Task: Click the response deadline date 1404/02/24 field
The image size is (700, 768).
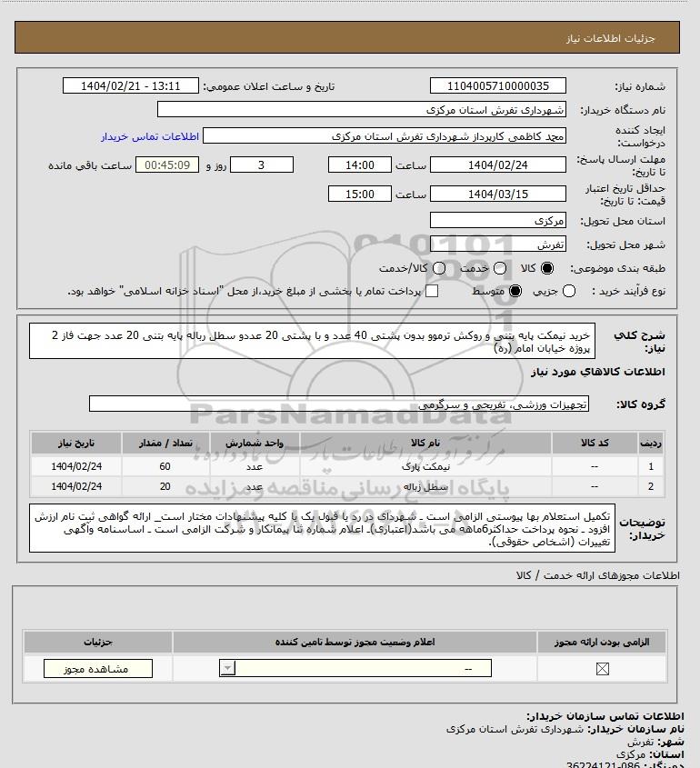Action: [x=497, y=165]
